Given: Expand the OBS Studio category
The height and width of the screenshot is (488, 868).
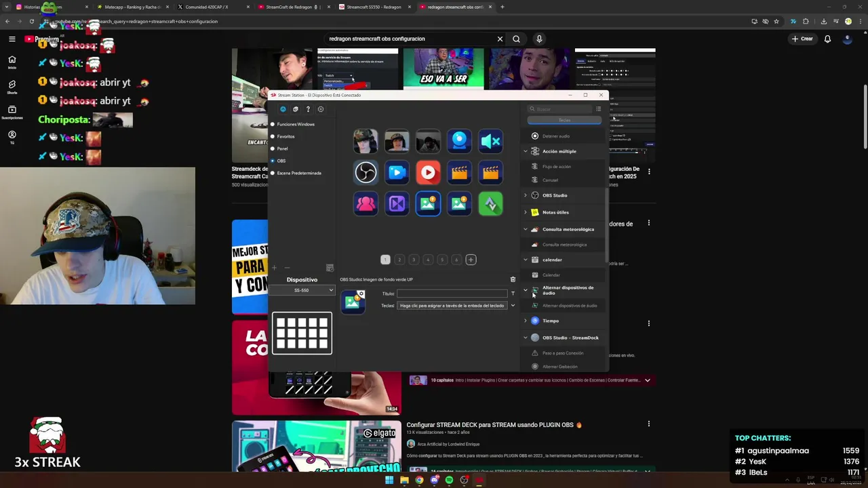Looking at the screenshot, I should point(525,195).
